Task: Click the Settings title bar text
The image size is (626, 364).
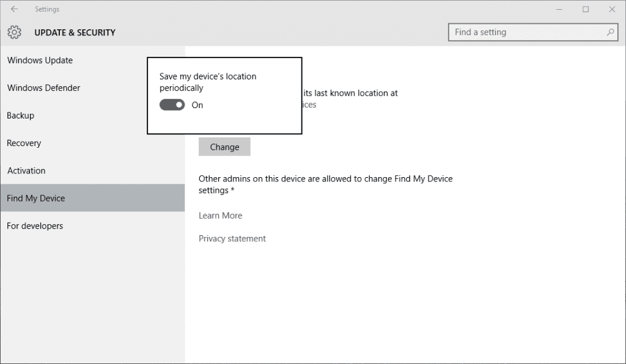Action: tap(47, 9)
